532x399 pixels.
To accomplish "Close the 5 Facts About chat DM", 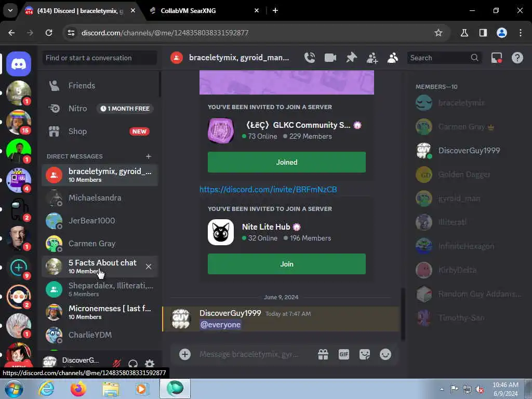I will [149, 267].
